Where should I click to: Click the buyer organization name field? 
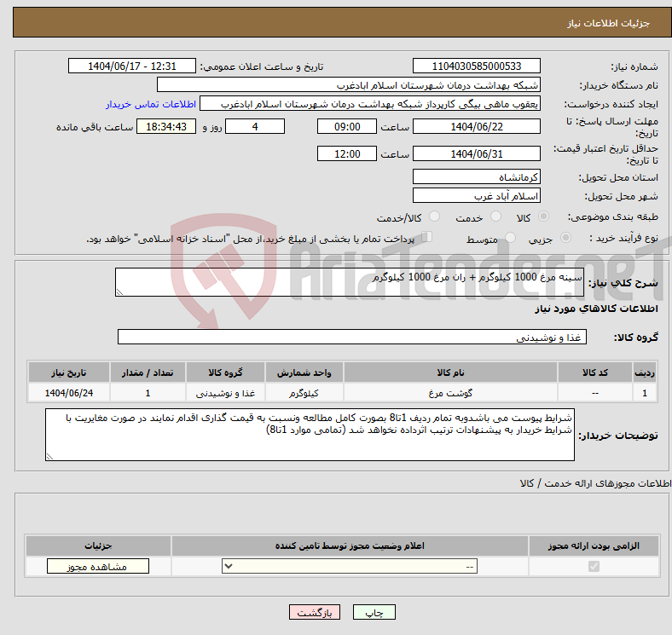pyautogui.click(x=348, y=85)
